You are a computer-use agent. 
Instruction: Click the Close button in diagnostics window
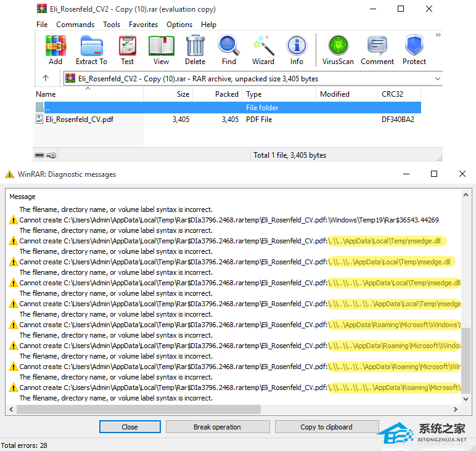click(130, 427)
